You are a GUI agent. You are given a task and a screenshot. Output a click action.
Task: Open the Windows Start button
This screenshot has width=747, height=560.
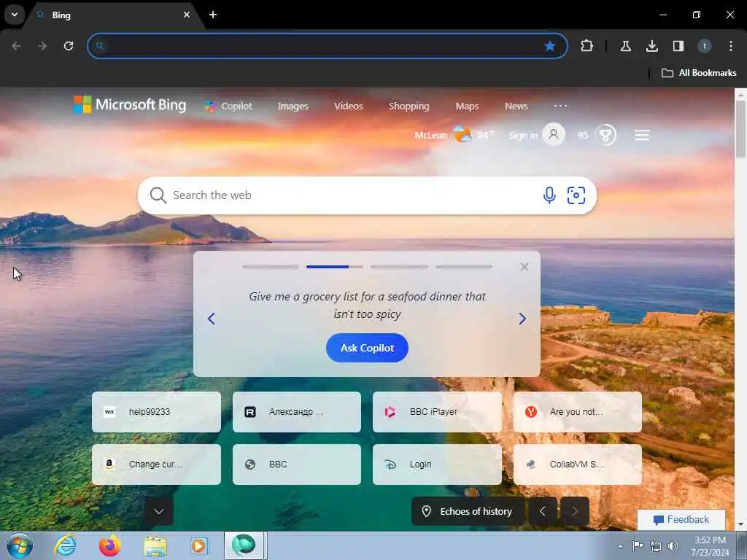20,545
